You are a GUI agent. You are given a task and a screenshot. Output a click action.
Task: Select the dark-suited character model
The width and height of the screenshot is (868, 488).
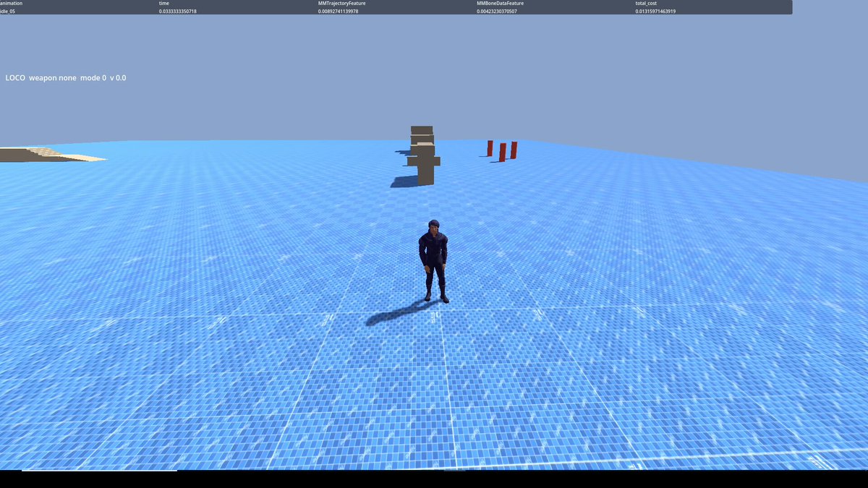[433, 261]
